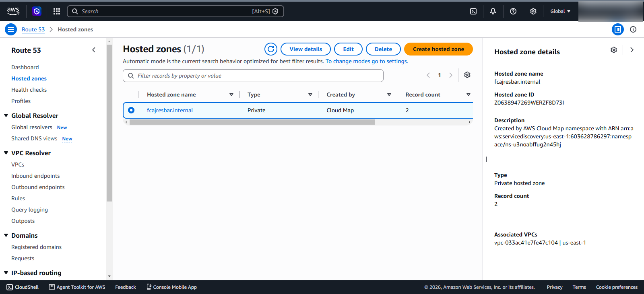Open table preferences gear

pos(467,75)
